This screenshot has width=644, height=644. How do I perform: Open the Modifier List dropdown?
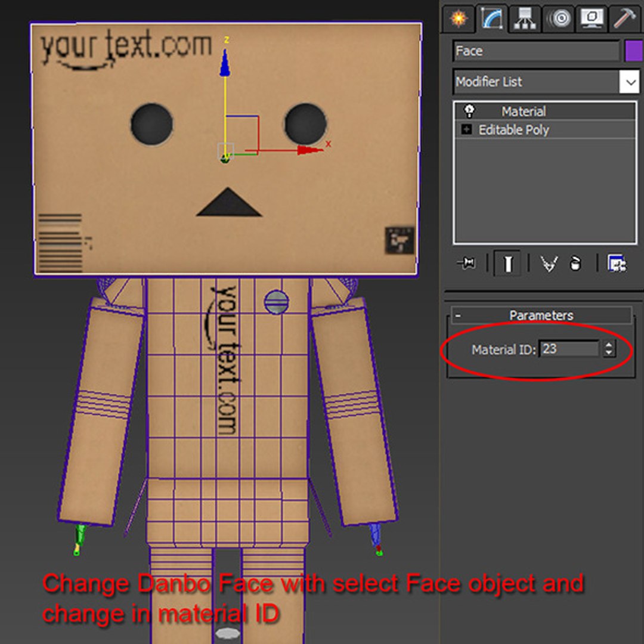click(629, 82)
